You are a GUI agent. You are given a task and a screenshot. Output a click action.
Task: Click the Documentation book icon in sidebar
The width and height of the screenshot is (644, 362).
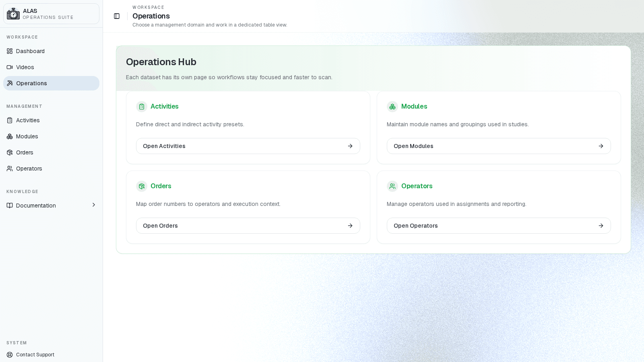[x=10, y=206]
